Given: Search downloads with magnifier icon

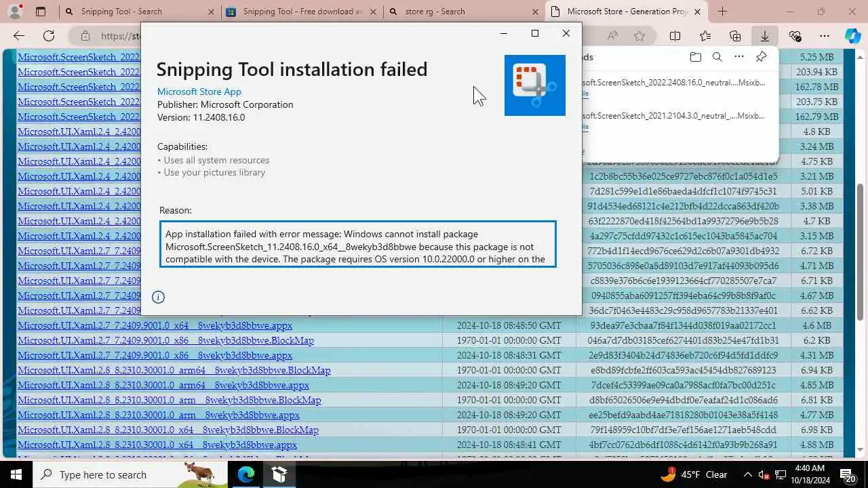Looking at the screenshot, I should [717, 57].
